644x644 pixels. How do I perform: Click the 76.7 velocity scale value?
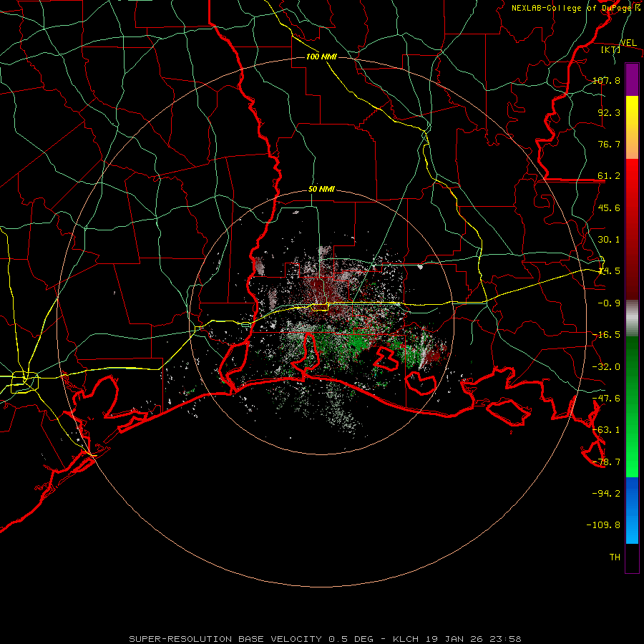(609, 144)
